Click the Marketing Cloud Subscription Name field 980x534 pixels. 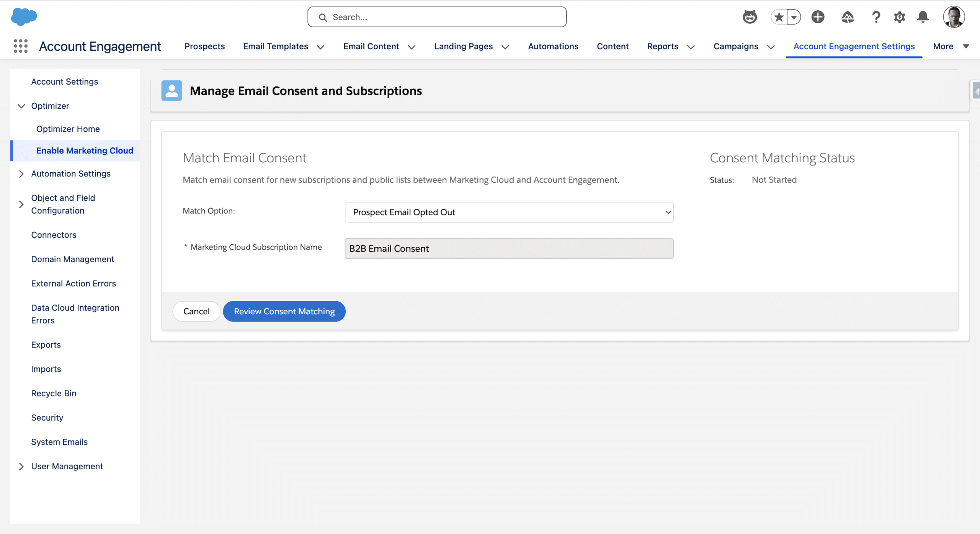509,248
